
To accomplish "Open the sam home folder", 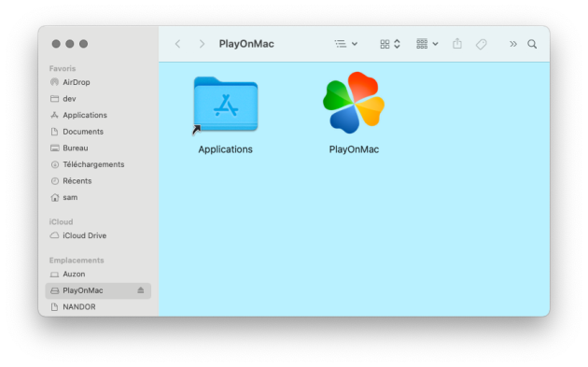I will [98, 198].
